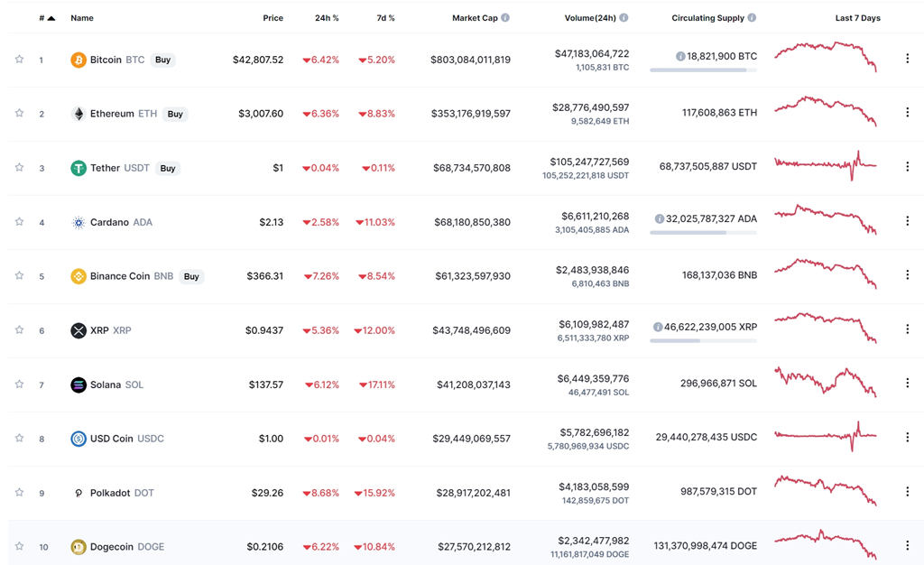Viewport: 924px width, 565px height.
Task: Open three-dot menu for Polkadot row
Action: tap(907, 492)
